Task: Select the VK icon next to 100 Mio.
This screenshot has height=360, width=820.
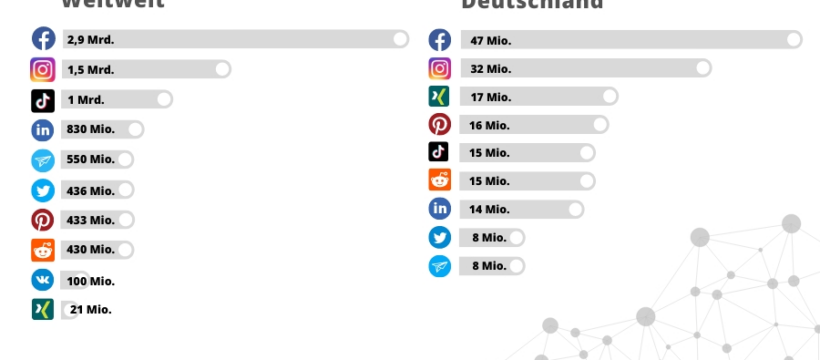Action: pyautogui.click(x=42, y=280)
